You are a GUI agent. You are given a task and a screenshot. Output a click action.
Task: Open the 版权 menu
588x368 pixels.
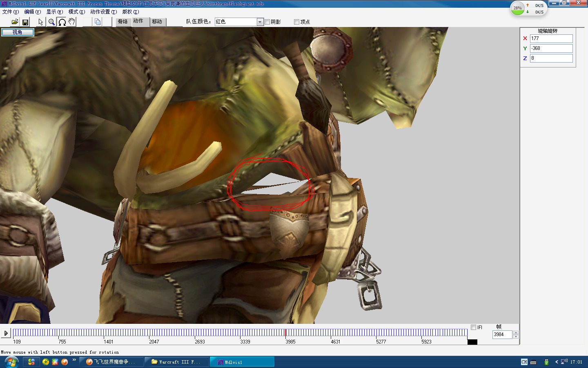pyautogui.click(x=131, y=12)
